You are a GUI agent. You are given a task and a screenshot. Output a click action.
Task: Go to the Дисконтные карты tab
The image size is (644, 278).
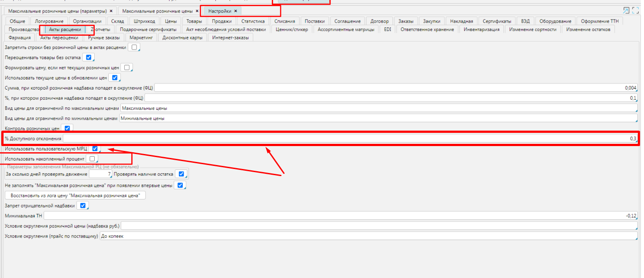[183, 38]
